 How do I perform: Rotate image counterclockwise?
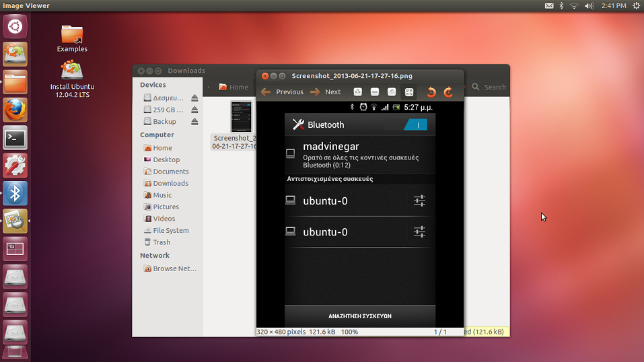point(431,92)
